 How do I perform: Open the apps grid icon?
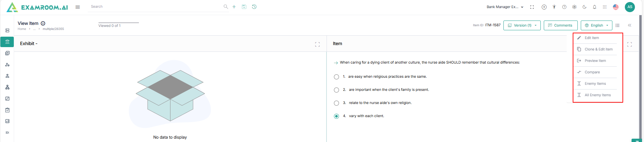pyautogui.click(x=605, y=7)
